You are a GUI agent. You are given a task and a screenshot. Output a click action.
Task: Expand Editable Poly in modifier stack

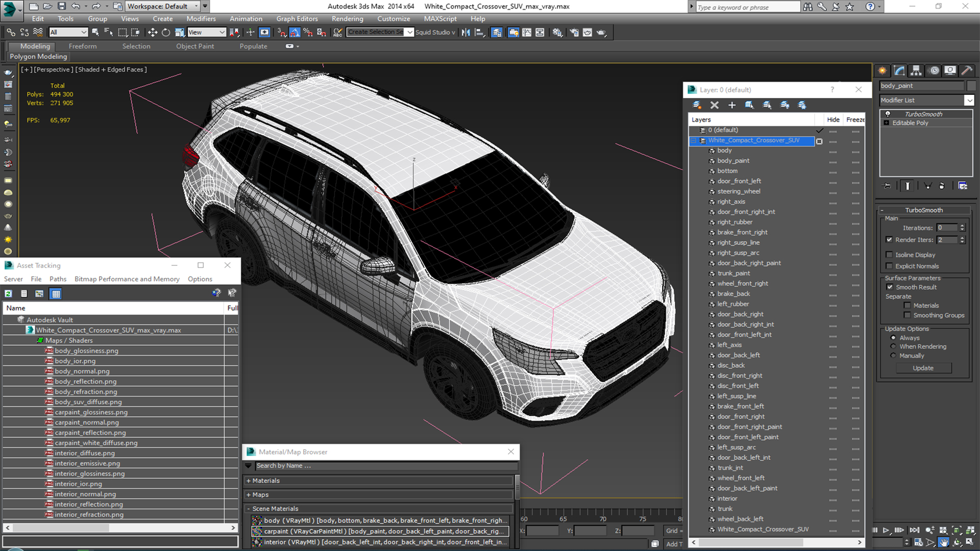887,123
